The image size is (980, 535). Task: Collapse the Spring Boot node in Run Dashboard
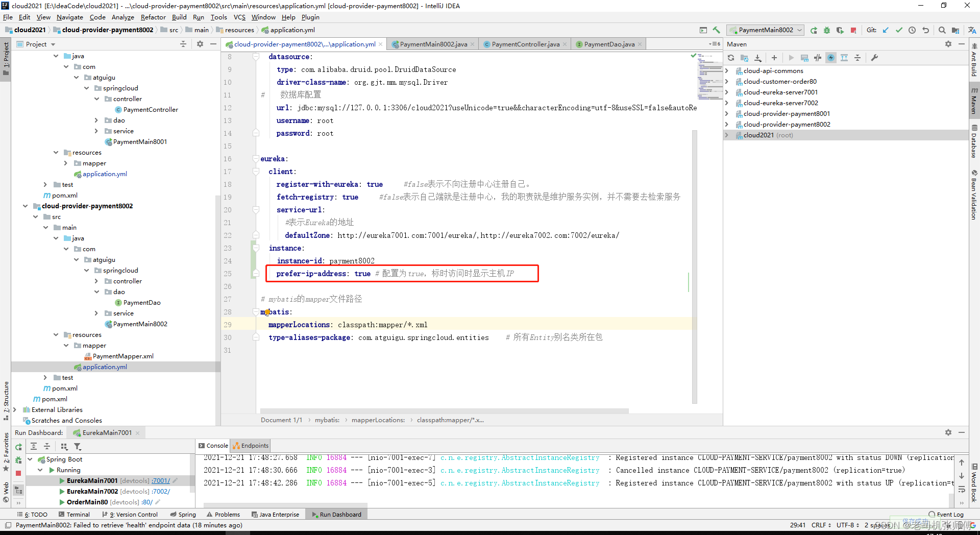tap(31, 459)
